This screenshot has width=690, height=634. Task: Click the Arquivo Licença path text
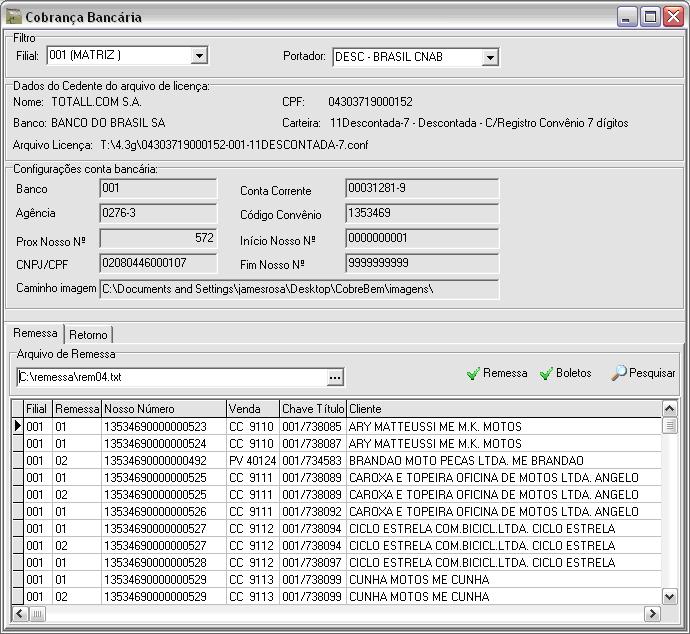click(x=234, y=145)
